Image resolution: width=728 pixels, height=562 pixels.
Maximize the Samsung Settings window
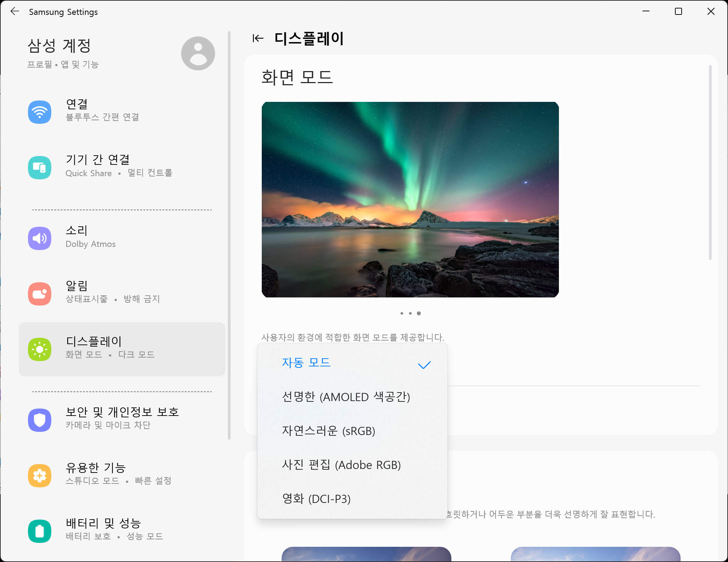coord(678,11)
